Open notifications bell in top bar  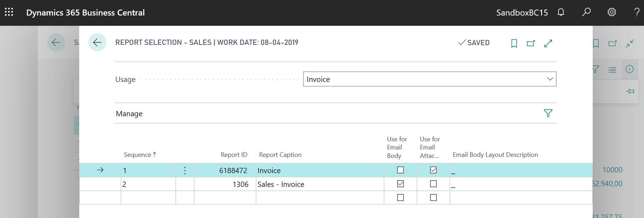[x=561, y=12]
